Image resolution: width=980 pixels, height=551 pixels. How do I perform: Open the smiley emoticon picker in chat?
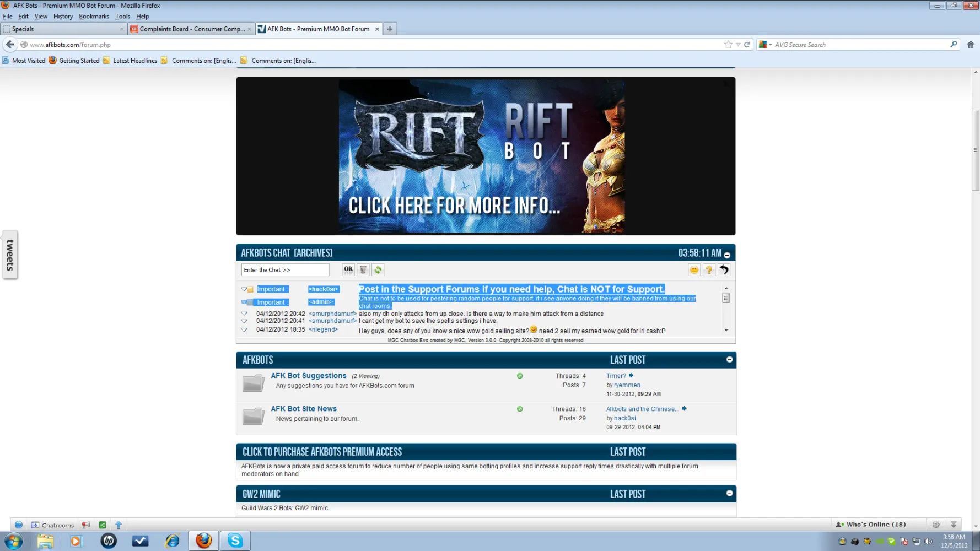pyautogui.click(x=694, y=269)
